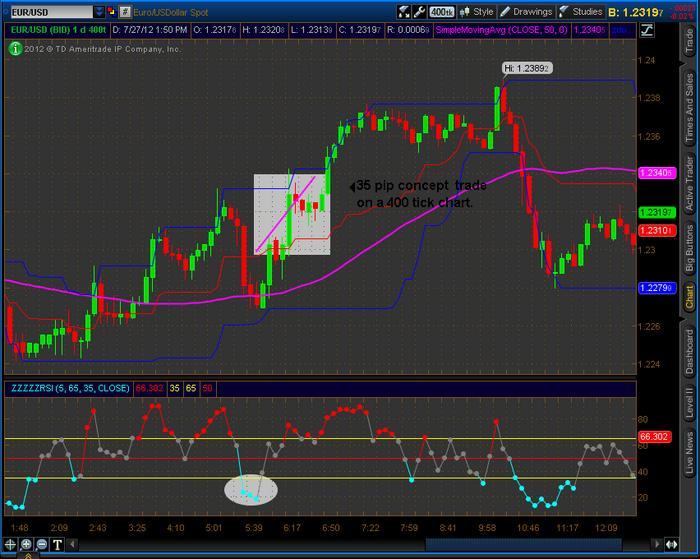Open the 400tk timeframe selector
Image resolution: width=700 pixels, height=559 pixels.
(442, 12)
